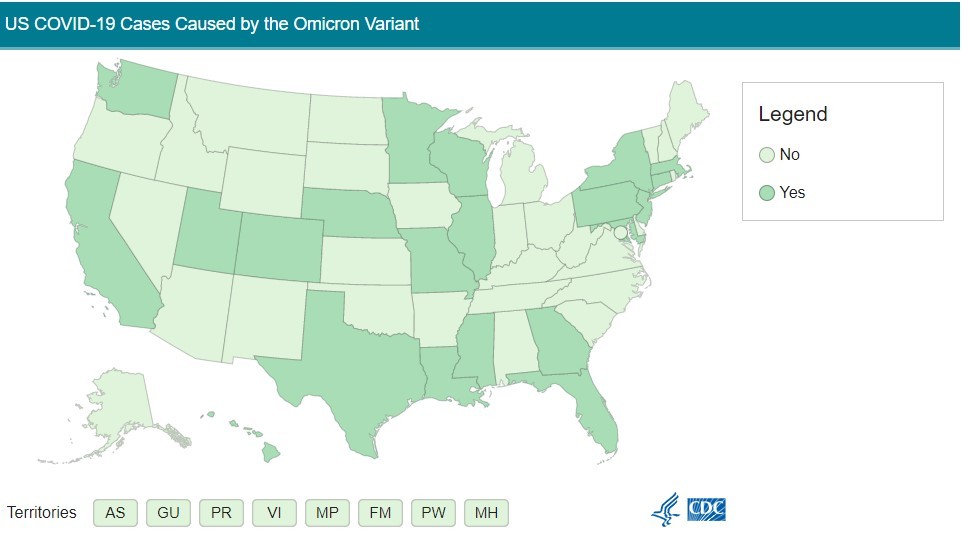
Task: Choose the PW territory button
Action: (433, 513)
